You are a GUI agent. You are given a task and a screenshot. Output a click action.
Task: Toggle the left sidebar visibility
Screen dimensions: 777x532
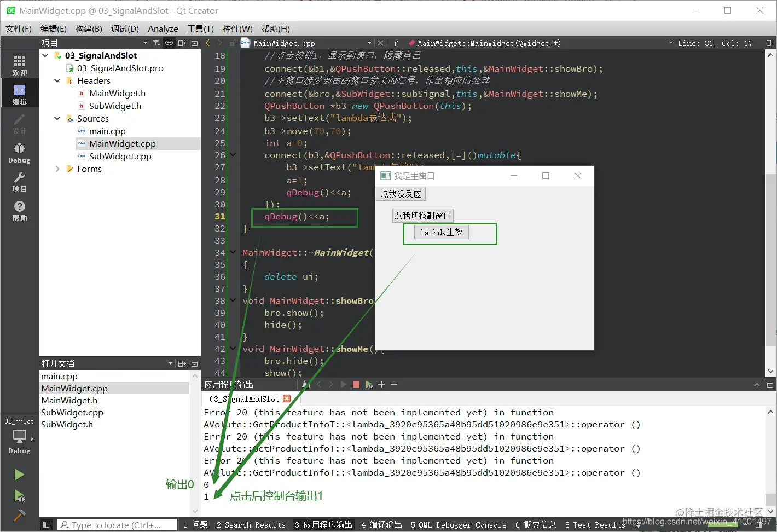[x=47, y=525]
